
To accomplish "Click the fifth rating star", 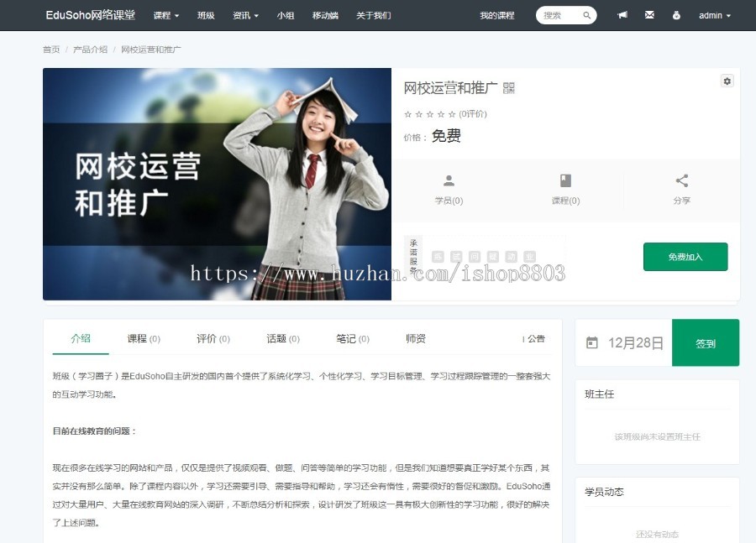I will click(452, 114).
